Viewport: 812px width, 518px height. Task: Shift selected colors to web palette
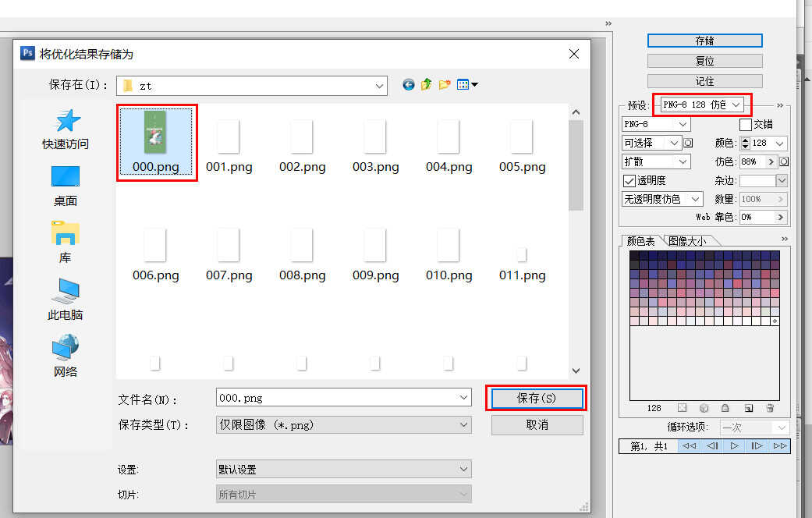[x=704, y=408]
